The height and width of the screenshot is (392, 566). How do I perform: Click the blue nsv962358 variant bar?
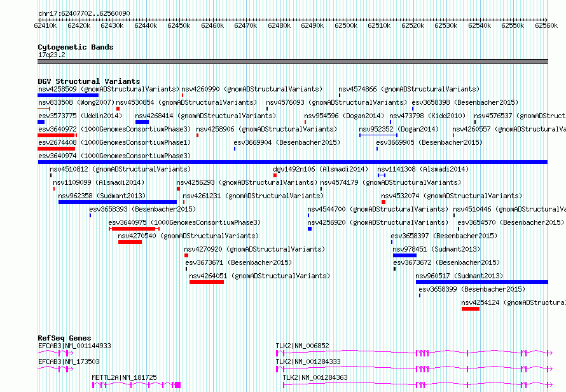118,202
